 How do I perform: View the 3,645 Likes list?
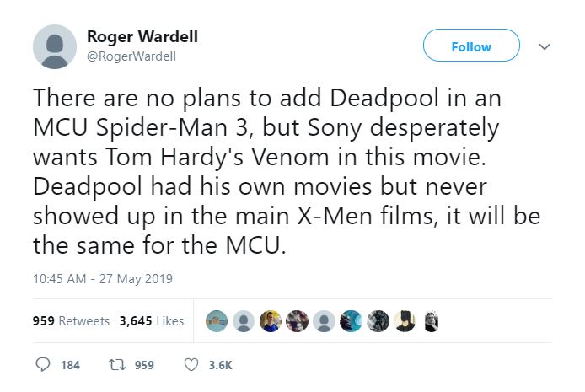coord(152,320)
